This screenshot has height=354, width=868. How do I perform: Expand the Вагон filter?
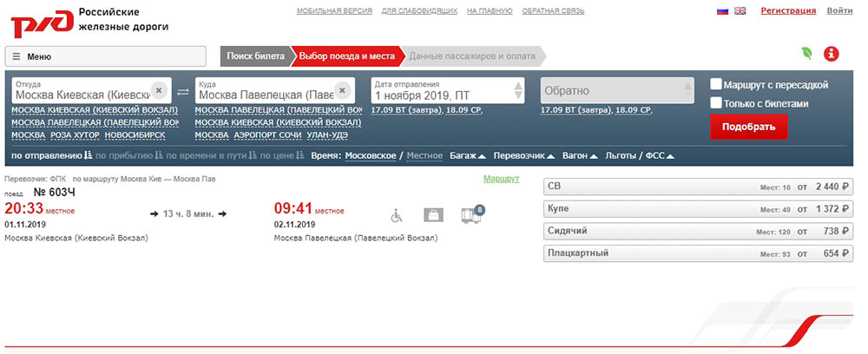(x=581, y=155)
